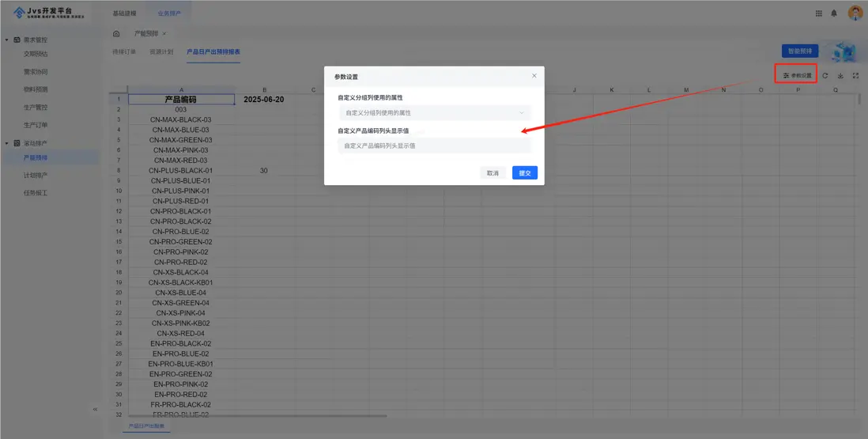Select row 25 header in spreadsheet
868x439 pixels.
(x=119, y=343)
